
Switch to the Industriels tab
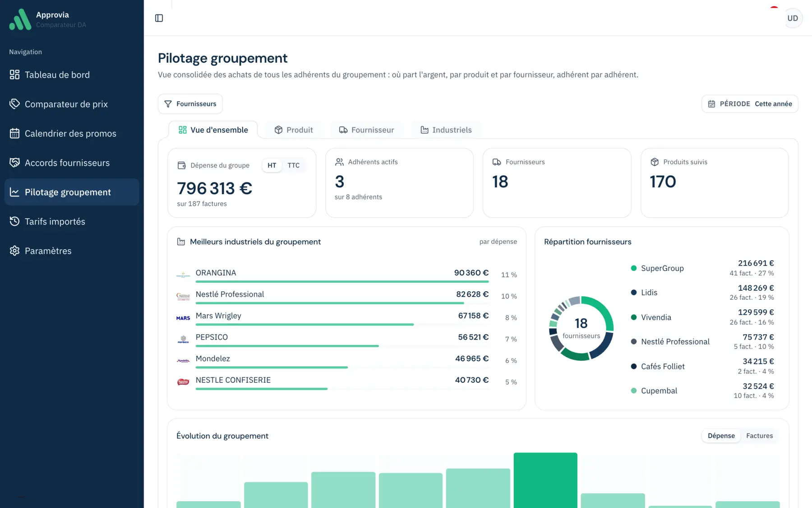click(446, 130)
